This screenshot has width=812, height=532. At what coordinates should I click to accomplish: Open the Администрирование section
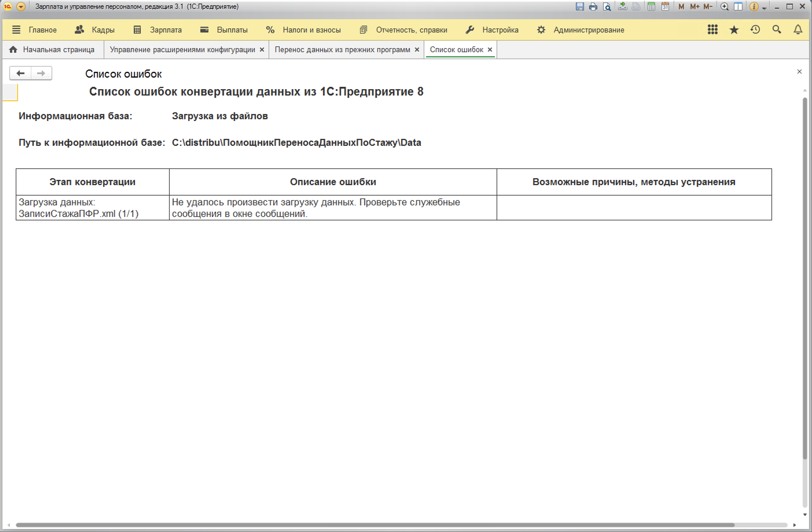581,30
